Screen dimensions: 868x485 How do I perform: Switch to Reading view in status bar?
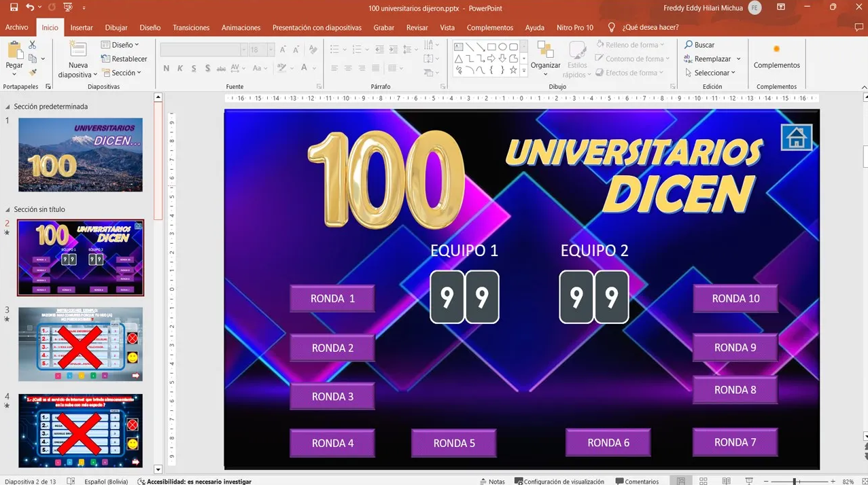[726, 481]
